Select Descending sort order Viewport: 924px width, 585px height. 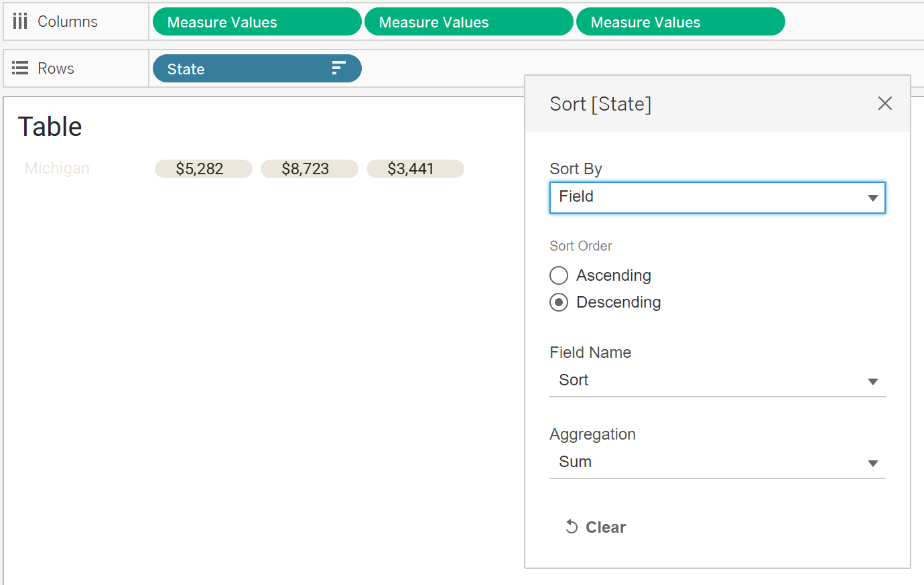pyautogui.click(x=559, y=302)
